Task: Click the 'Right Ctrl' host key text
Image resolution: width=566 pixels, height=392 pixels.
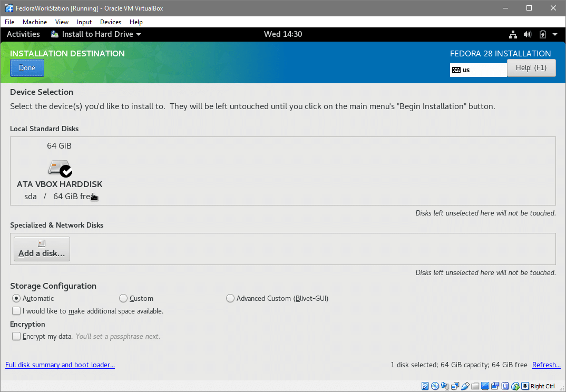Action: 542,386
